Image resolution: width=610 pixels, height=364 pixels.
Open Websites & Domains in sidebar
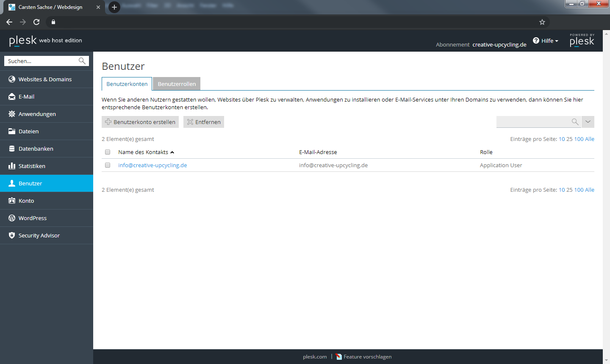(x=47, y=79)
